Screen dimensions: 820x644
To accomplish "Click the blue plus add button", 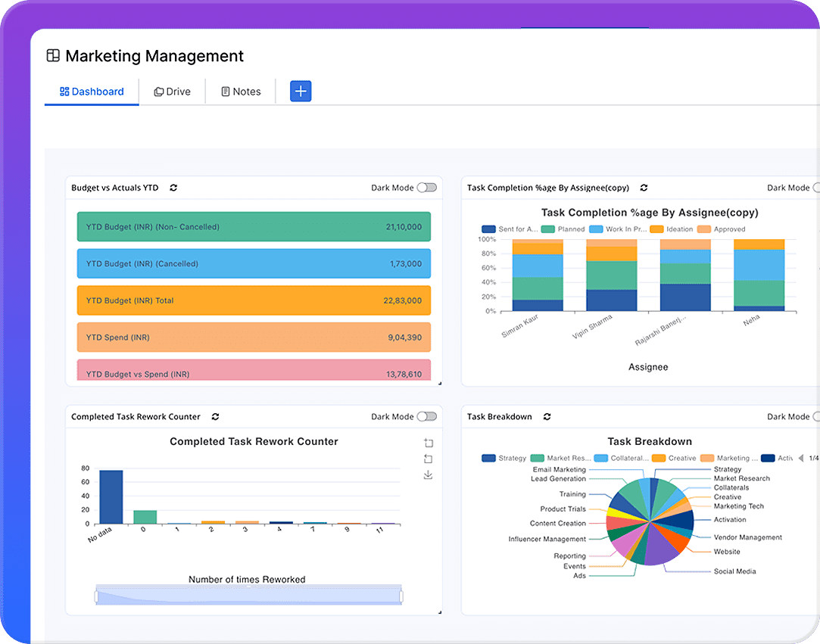I will coord(301,91).
